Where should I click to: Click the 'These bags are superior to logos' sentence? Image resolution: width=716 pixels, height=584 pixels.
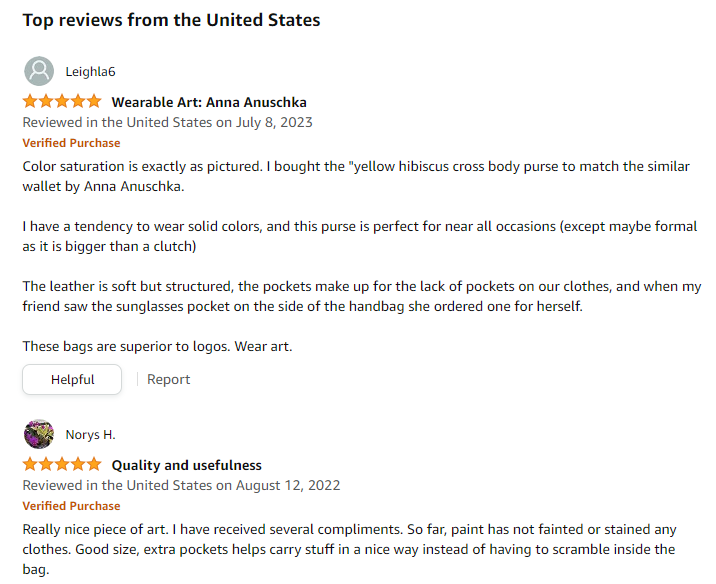point(157,347)
